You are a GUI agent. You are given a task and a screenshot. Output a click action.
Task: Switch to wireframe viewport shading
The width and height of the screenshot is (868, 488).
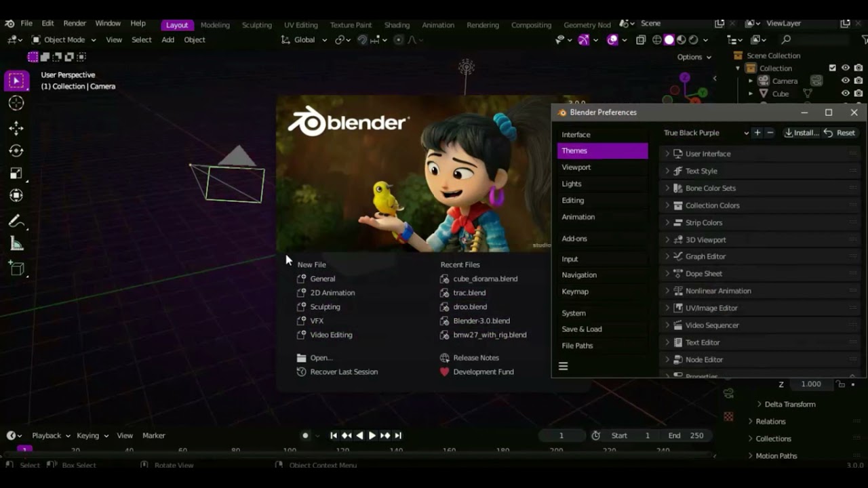pyautogui.click(x=656, y=40)
